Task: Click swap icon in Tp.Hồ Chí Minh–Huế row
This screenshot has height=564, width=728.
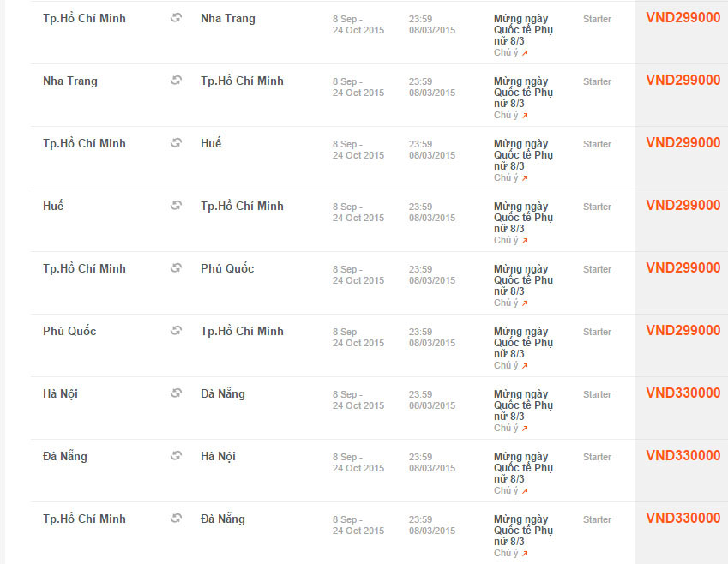Action: [176, 143]
